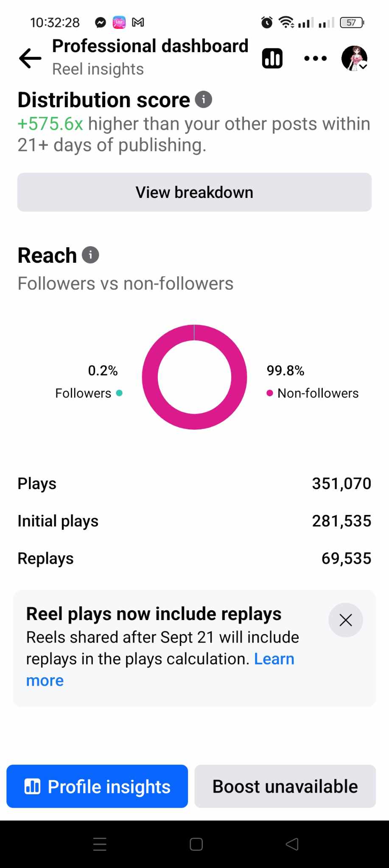Tap the Distribution score info icon
Viewport: 389px width, 868px height.
[204, 100]
